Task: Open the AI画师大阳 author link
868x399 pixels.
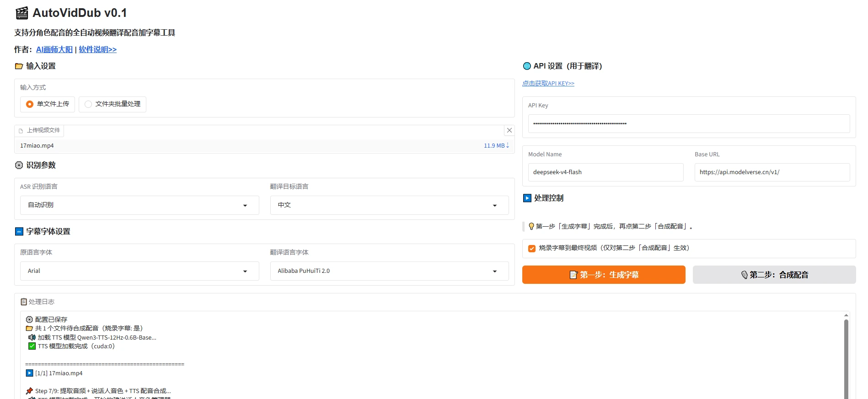Action: (x=54, y=49)
